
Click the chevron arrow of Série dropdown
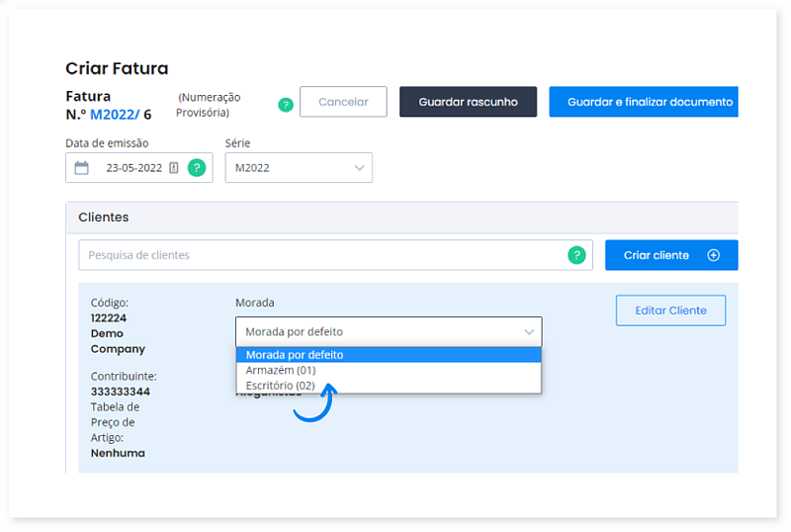pyautogui.click(x=359, y=168)
